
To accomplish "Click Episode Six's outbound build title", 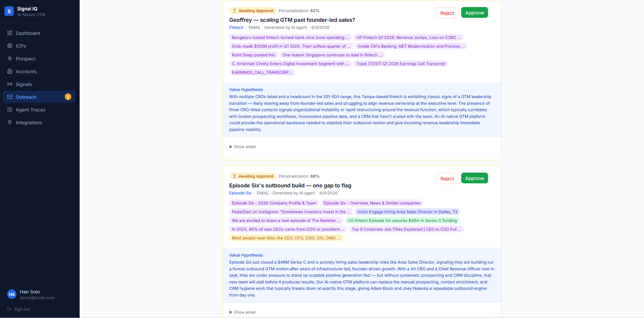I will click(x=290, y=185).
